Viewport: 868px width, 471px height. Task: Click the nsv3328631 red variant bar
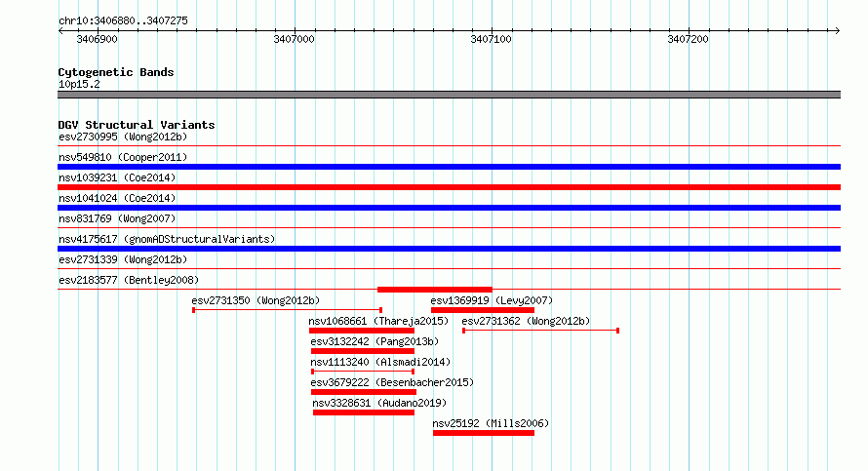tap(364, 412)
